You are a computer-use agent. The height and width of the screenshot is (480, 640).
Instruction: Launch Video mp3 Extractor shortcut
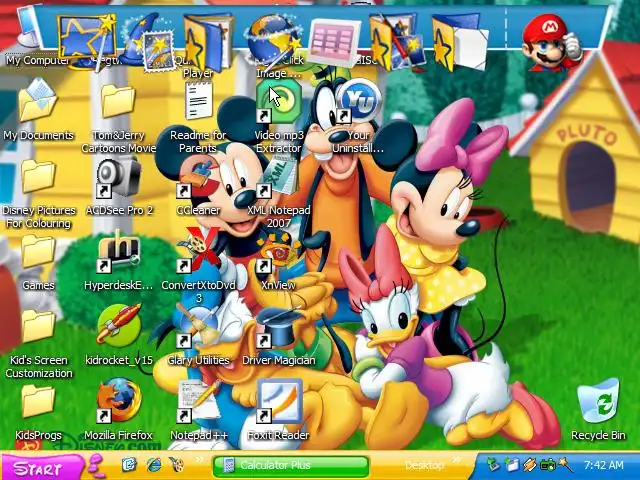coord(279,100)
